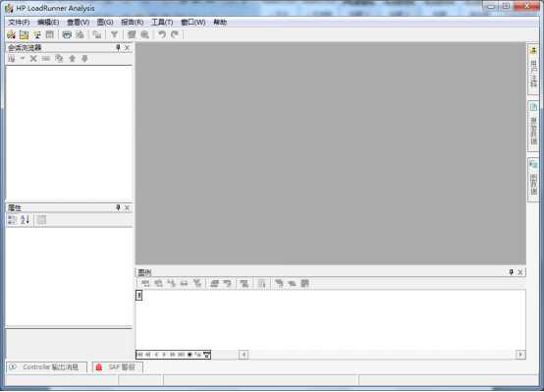Click the Copy icon in main toolbar

click(x=97, y=34)
